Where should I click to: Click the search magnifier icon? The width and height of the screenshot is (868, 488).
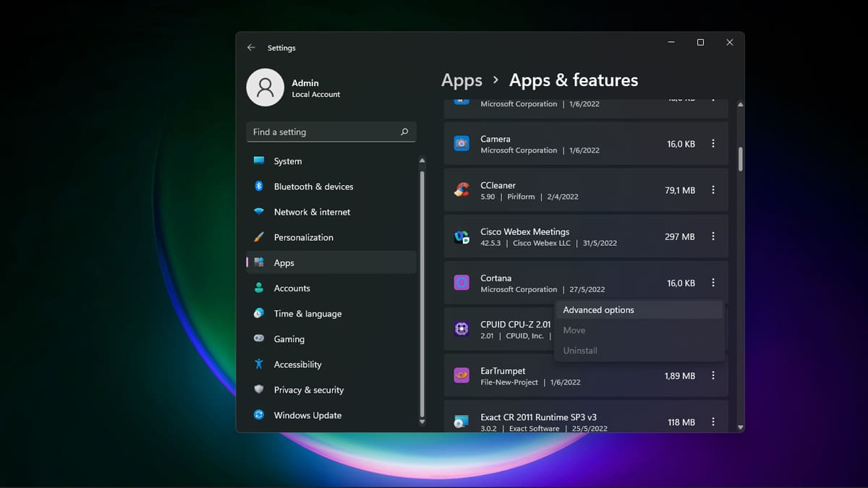[x=404, y=132]
